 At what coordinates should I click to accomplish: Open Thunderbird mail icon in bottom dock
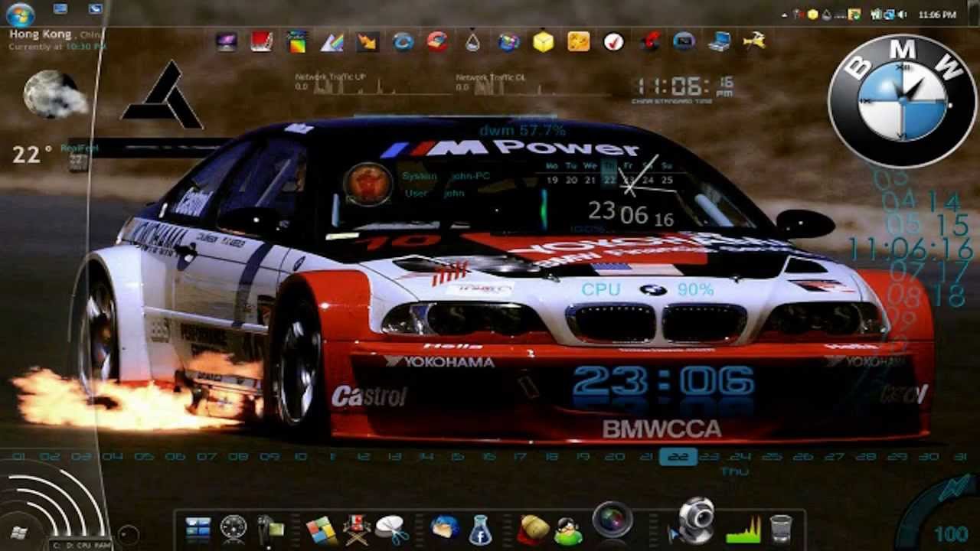point(445,527)
